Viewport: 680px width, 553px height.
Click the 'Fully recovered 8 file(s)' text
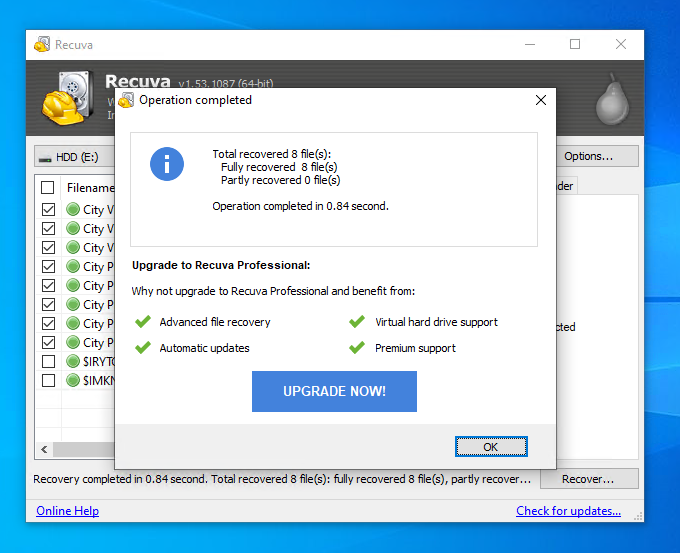click(279, 167)
